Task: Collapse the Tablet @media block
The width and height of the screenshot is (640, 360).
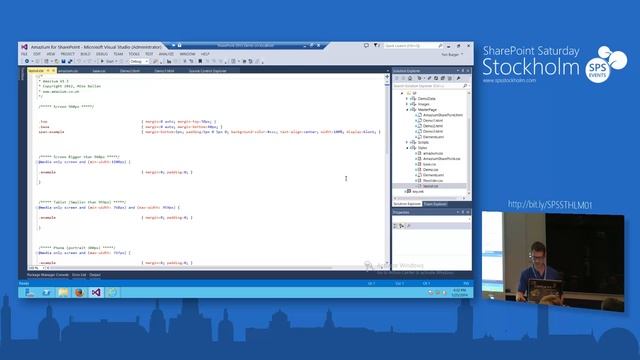Action: click(36, 207)
